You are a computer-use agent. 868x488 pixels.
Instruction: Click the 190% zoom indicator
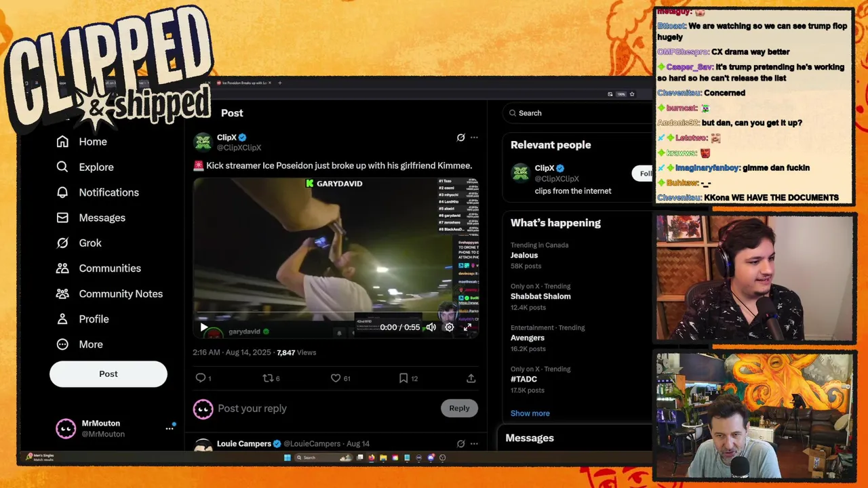(620, 94)
